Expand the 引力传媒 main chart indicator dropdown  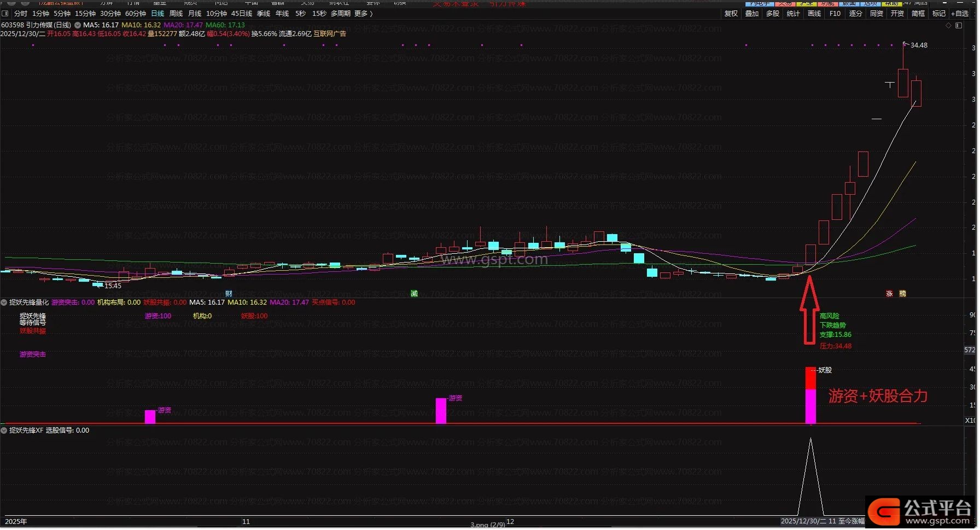pyautogui.click(x=78, y=25)
